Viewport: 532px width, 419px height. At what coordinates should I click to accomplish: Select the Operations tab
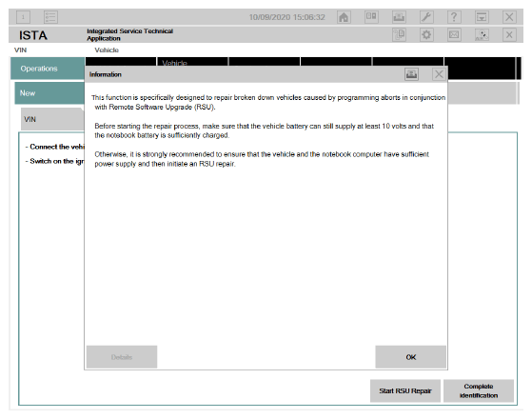(x=48, y=69)
